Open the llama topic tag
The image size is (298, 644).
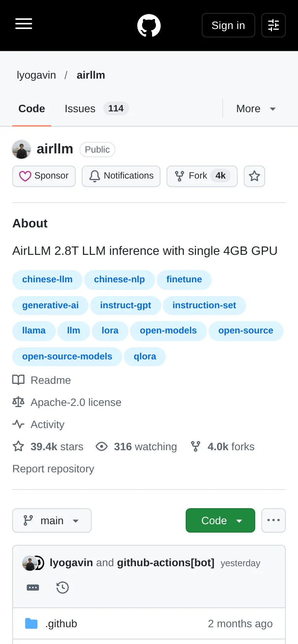click(34, 331)
